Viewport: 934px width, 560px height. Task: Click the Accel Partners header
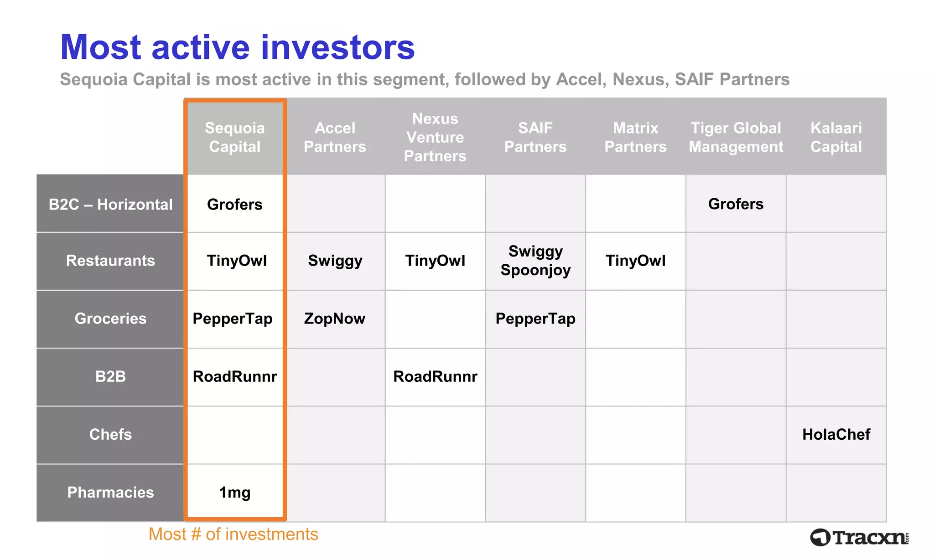335,137
